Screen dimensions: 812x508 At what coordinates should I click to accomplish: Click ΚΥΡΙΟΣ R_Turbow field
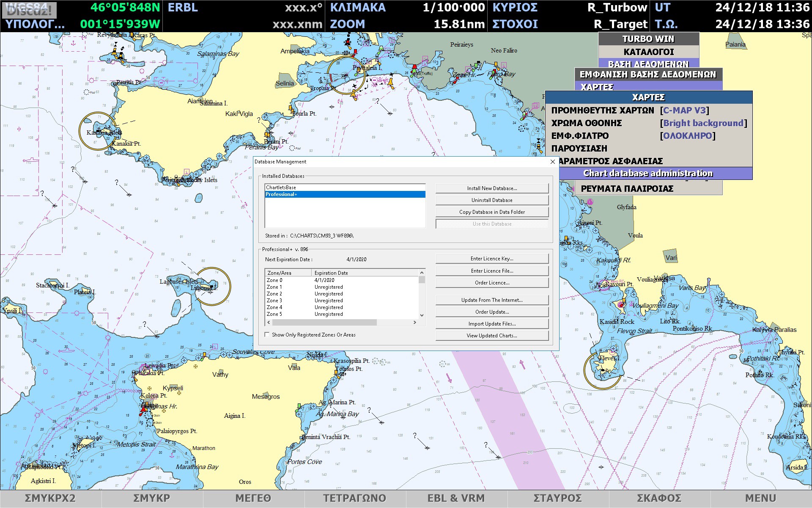point(569,8)
